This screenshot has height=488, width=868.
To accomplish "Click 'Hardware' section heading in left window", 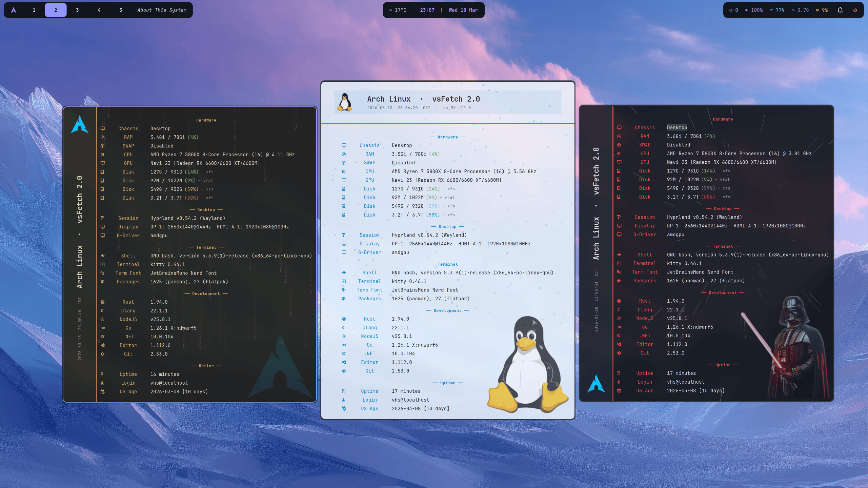I will [206, 120].
